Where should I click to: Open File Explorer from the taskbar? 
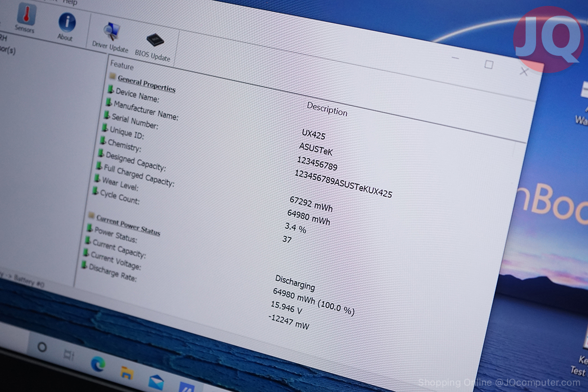127,372
